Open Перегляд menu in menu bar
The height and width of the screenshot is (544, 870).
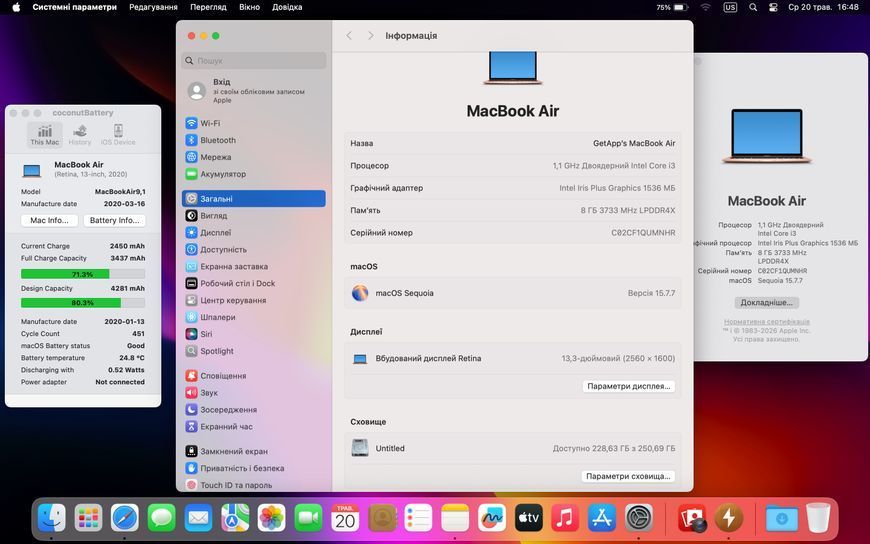[x=208, y=7]
